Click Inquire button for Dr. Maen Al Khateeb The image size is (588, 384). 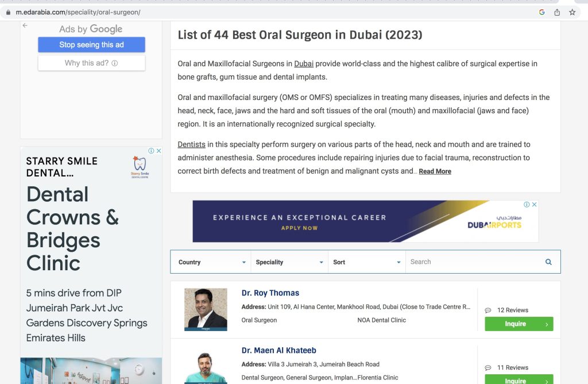click(x=519, y=379)
